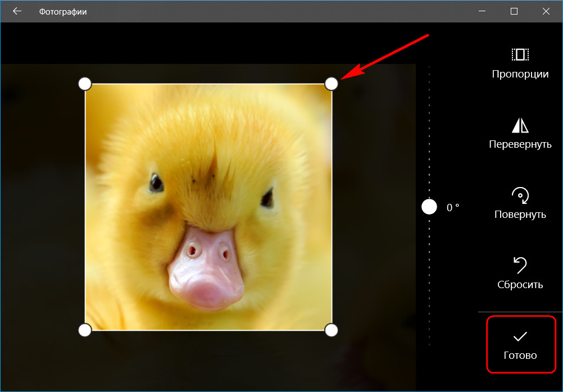Click the bottom-left crop handle
Image resolution: width=563 pixels, height=392 pixels.
tap(85, 330)
